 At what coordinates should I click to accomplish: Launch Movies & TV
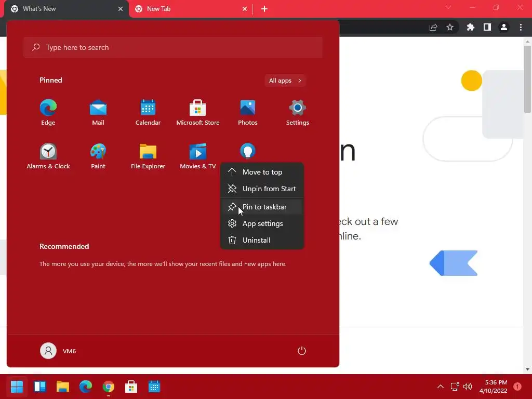(x=198, y=156)
